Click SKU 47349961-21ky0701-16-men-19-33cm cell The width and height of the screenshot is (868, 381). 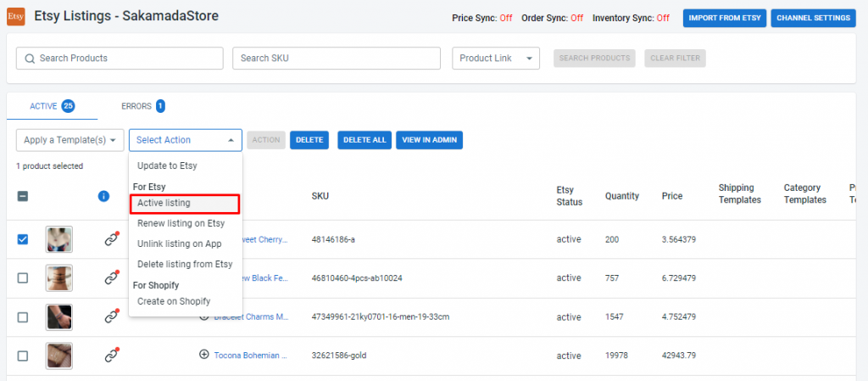(x=381, y=317)
